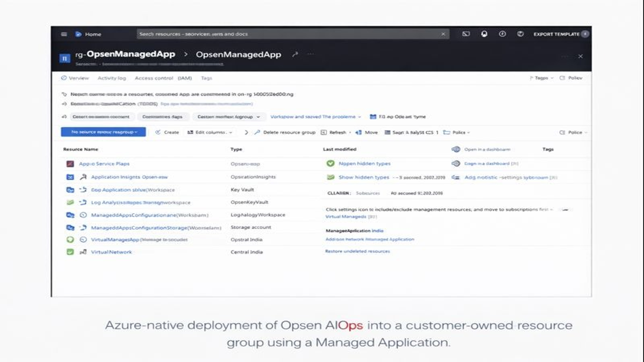This screenshot has width=644, height=362.
Task: Click the notifications bell icon in top bar
Action: pos(484,34)
